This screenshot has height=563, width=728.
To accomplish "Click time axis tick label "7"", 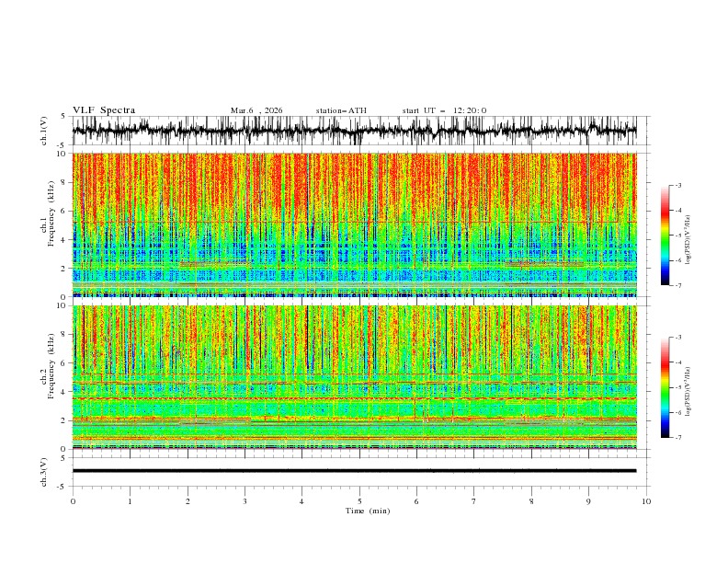I will click(474, 501).
